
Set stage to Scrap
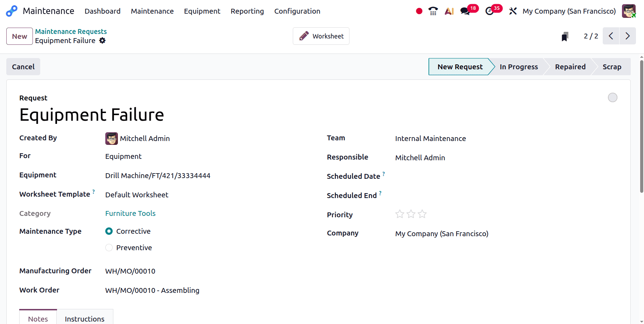pyautogui.click(x=612, y=67)
